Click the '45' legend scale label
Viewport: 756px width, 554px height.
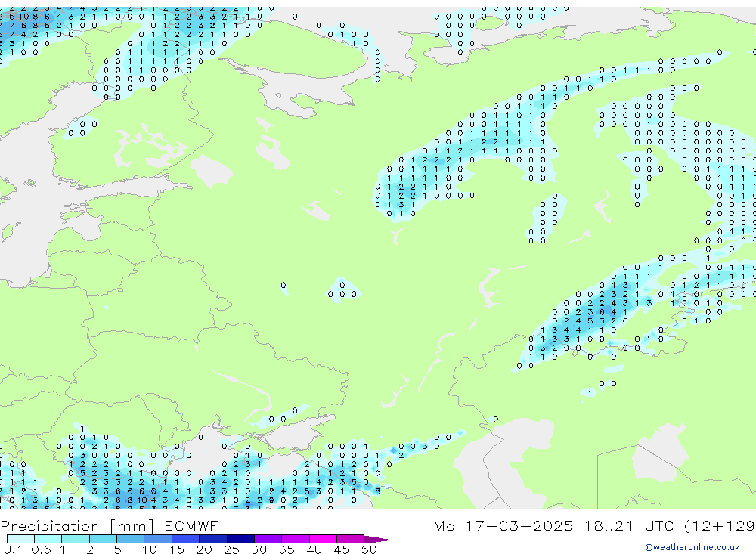342,549
